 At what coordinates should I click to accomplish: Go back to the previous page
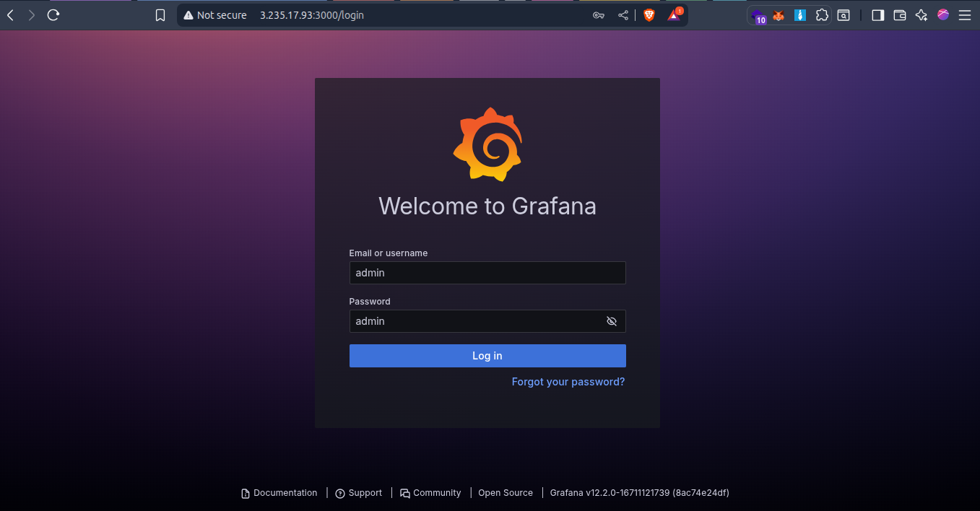pos(10,15)
